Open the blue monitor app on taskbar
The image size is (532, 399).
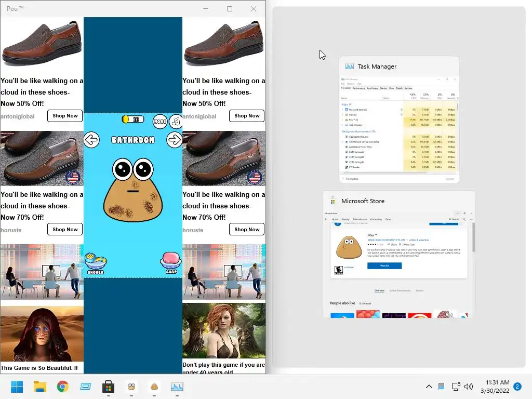tap(86, 387)
